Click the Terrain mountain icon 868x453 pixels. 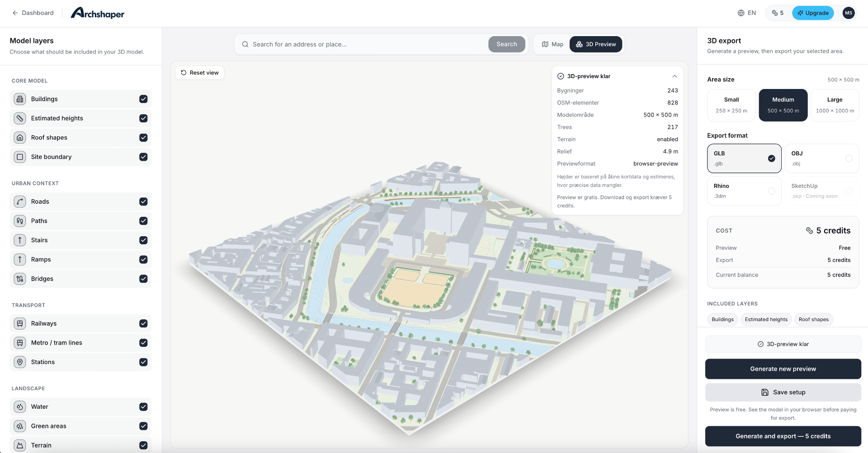pos(20,445)
